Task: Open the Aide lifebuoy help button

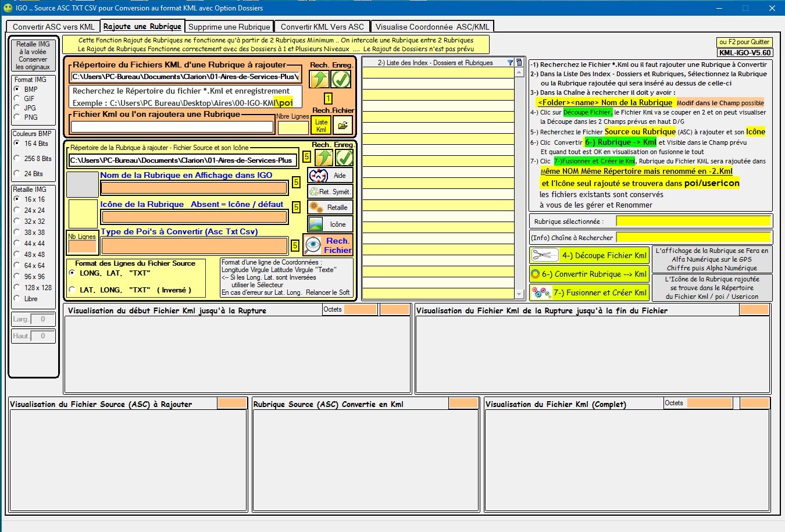Action: (x=330, y=176)
